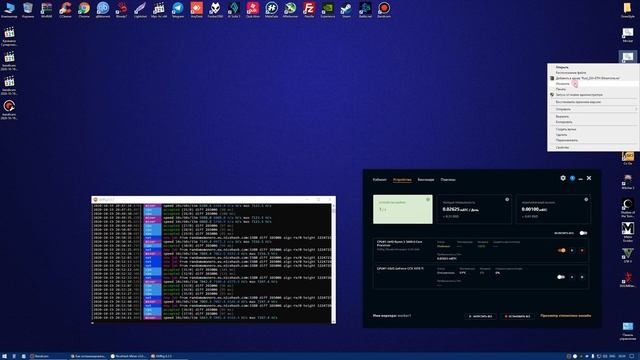Select the Recycle Bin (Корзина) icon

click(28, 9)
